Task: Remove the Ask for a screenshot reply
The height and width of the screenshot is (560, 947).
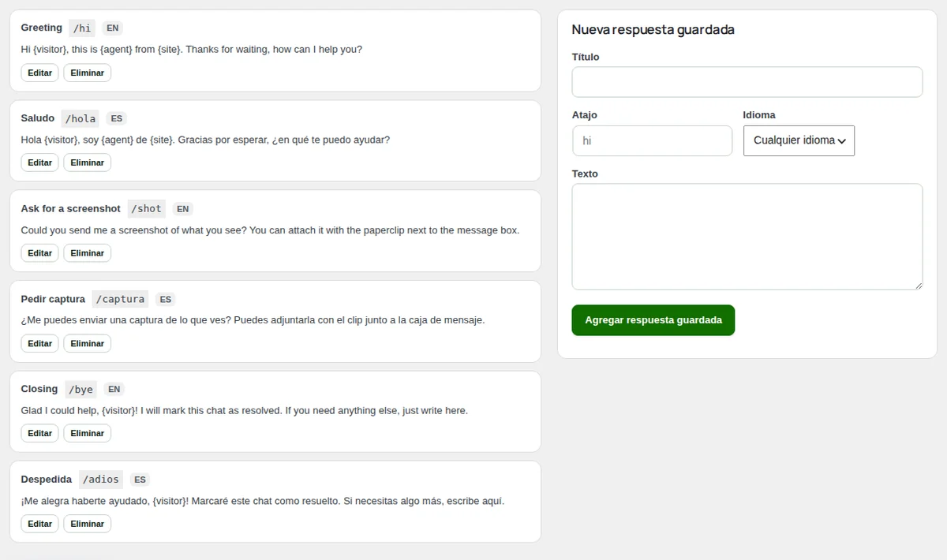Action: pos(88,253)
